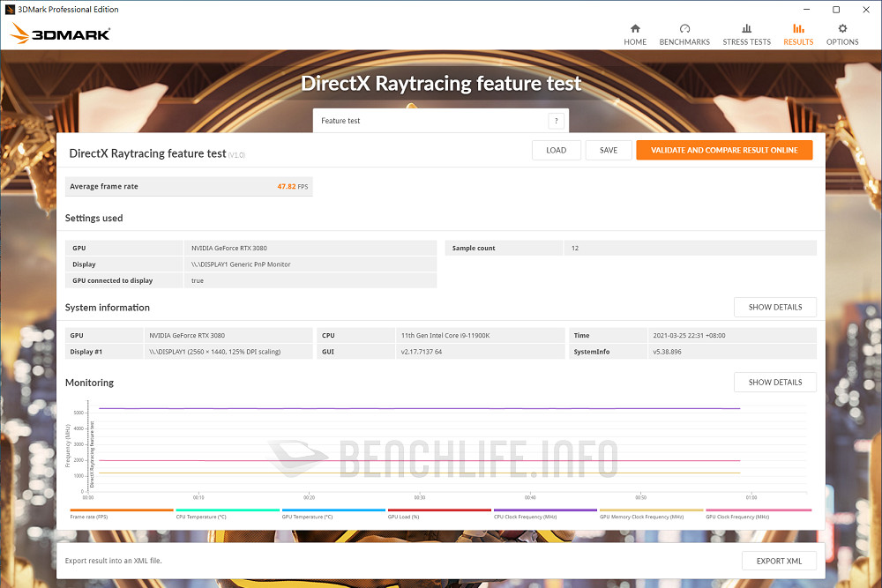The image size is (882, 588).
Task: Expand Monitoring with SHOW DETAILS
Action: [774, 382]
